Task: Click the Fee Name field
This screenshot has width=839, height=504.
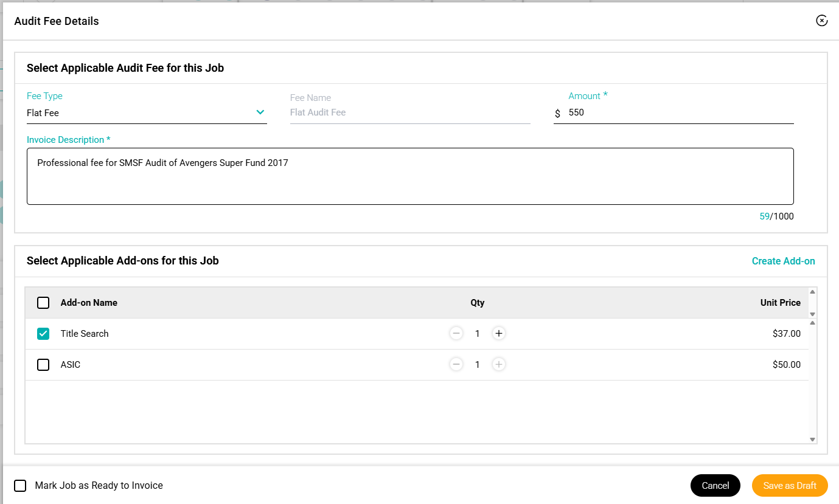Action: (x=410, y=112)
